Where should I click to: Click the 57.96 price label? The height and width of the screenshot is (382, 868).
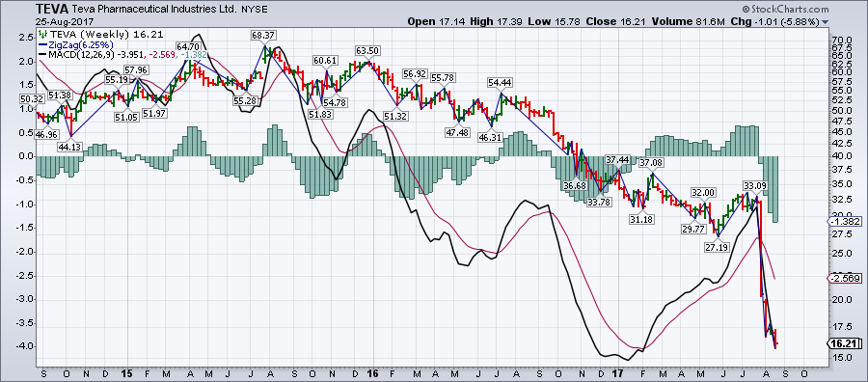[x=136, y=70]
